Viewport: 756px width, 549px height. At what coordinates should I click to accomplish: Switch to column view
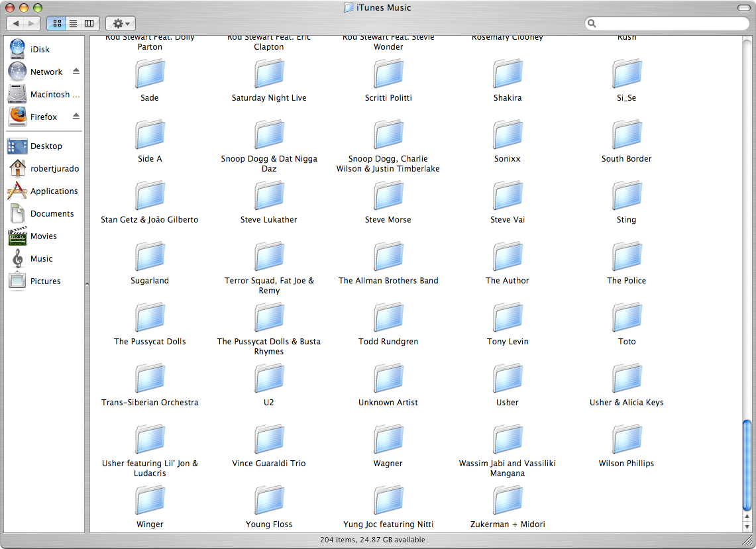(x=89, y=23)
